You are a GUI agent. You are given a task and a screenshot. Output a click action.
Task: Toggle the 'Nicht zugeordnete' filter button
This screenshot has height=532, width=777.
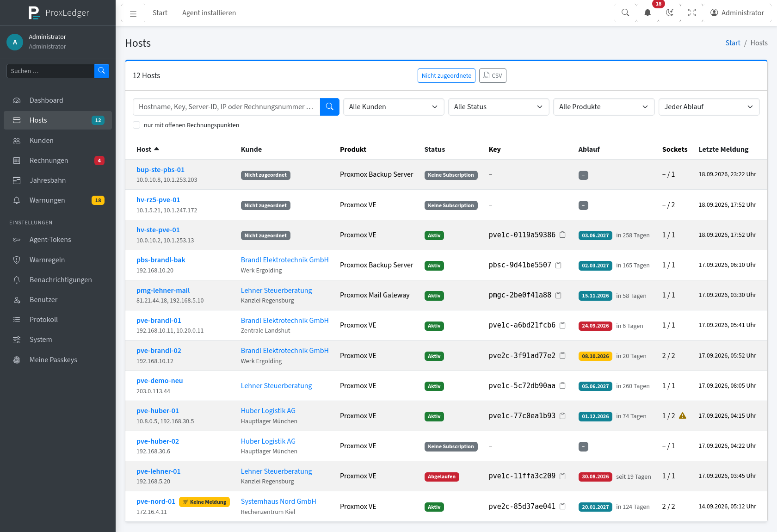446,76
